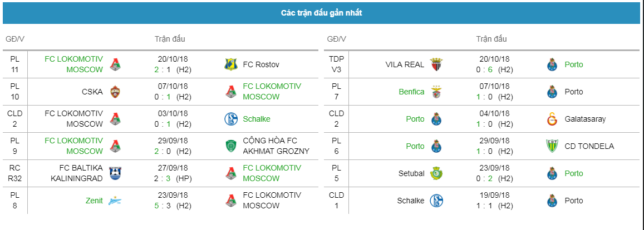Image resolution: width=644 pixels, height=230 pixels.
Task: Open the Zenit team link
Action: pyautogui.click(x=94, y=201)
